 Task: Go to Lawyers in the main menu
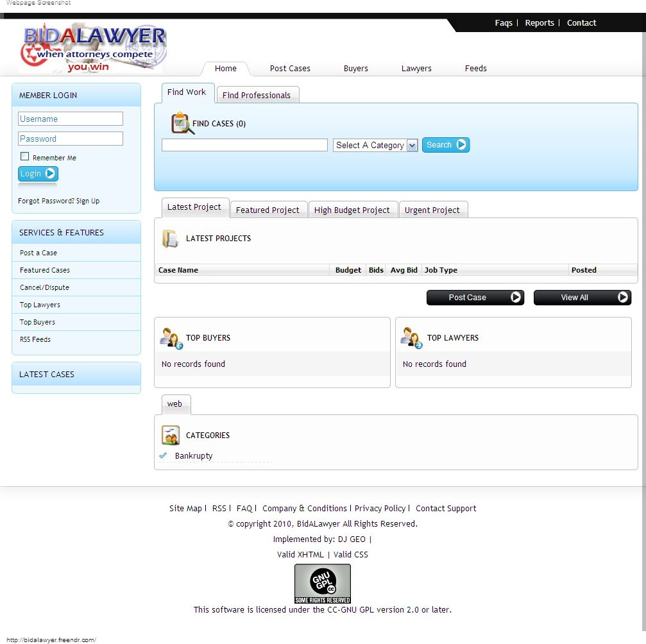coord(416,69)
